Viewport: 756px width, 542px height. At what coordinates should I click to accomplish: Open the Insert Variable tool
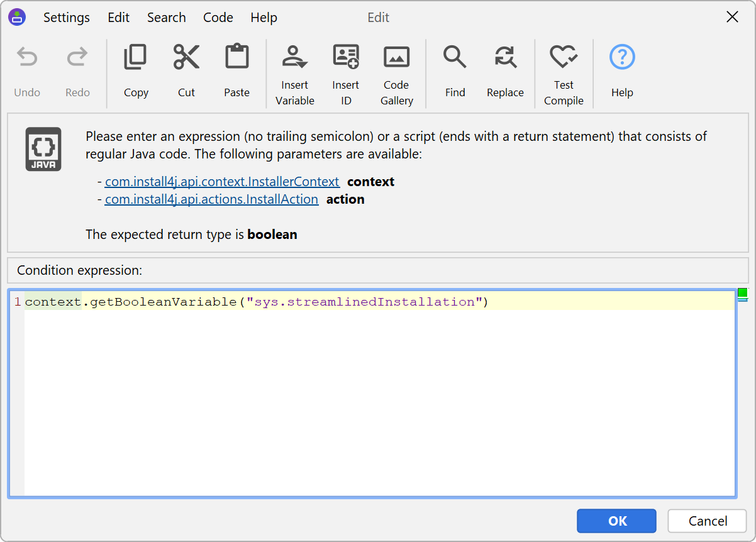294,57
